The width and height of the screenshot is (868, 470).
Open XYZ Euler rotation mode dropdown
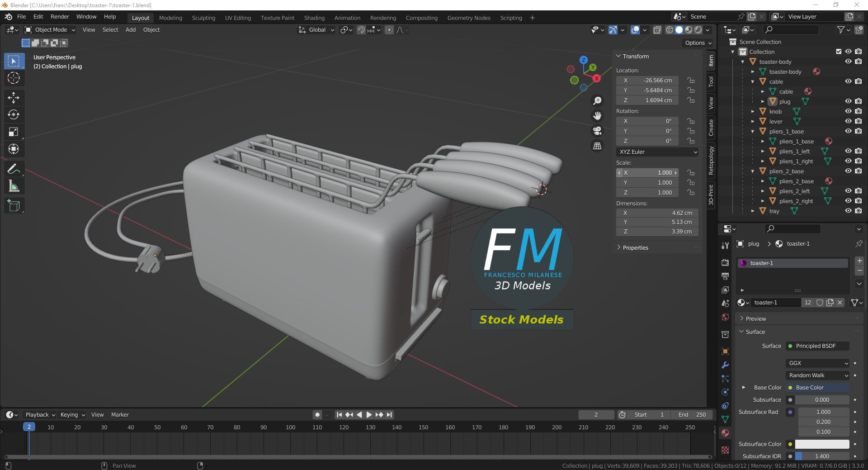tap(657, 152)
